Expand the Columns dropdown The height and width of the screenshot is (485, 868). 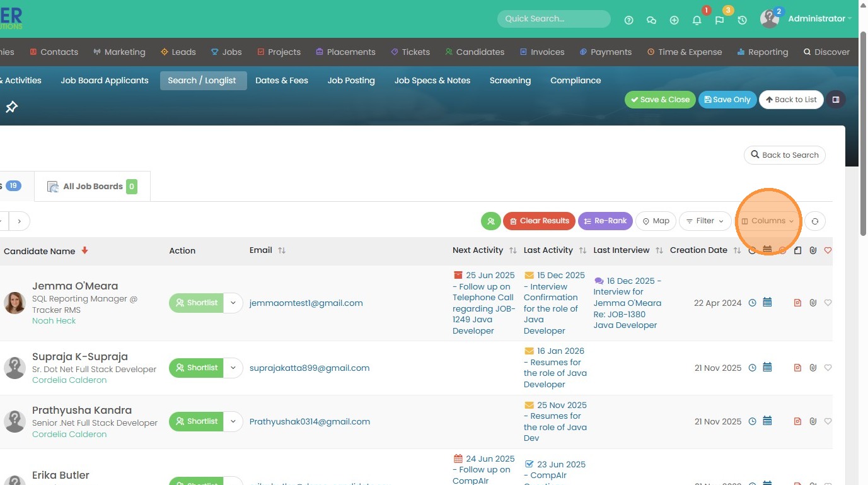pyautogui.click(x=768, y=221)
